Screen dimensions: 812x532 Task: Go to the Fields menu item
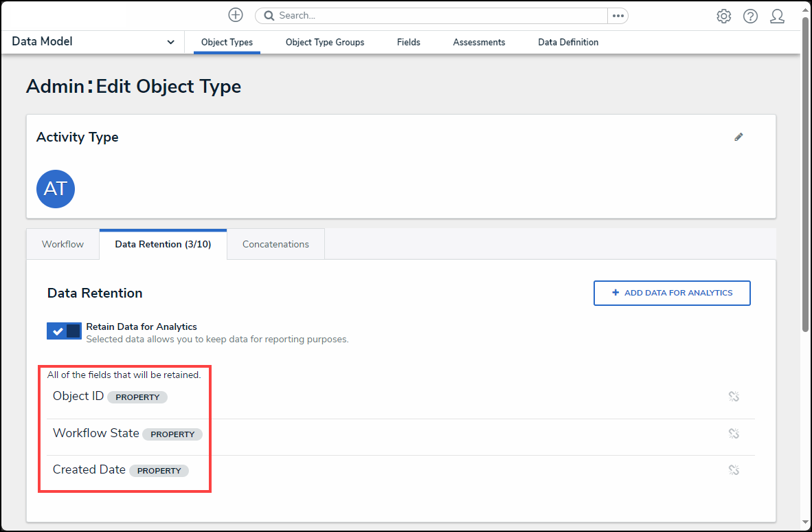click(408, 42)
